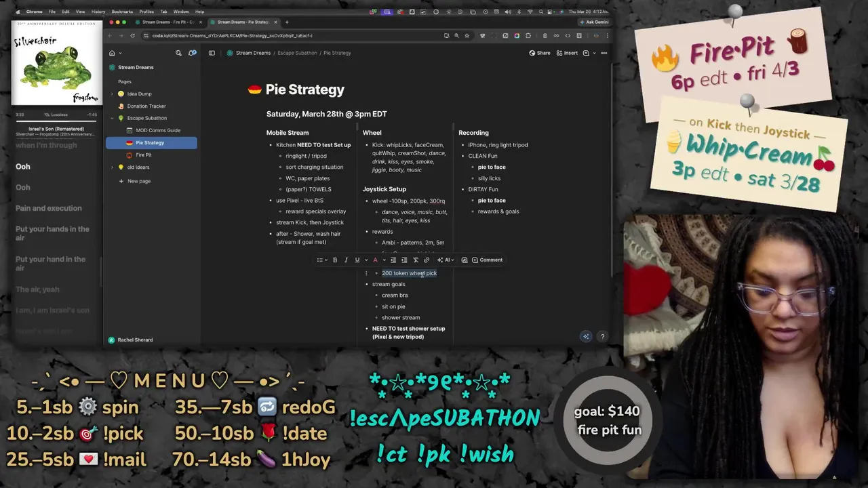Collapse the Escape Subathon page group
Image resolution: width=868 pixels, height=488 pixels.
pyautogui.click(x=112, y=118)
